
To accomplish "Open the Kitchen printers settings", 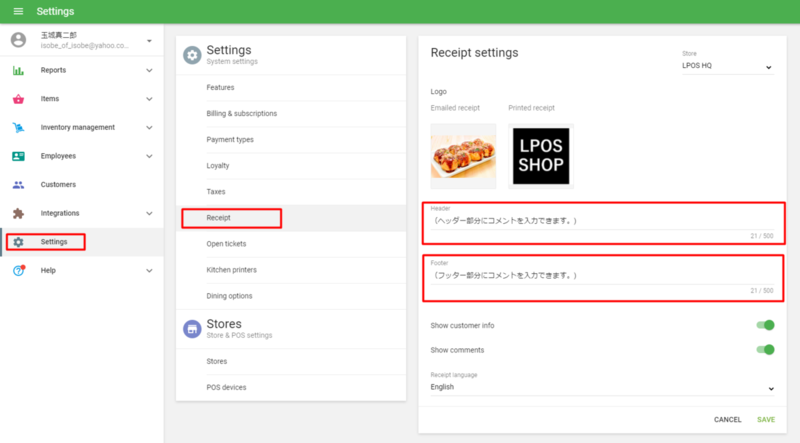I will coord(231,270).
